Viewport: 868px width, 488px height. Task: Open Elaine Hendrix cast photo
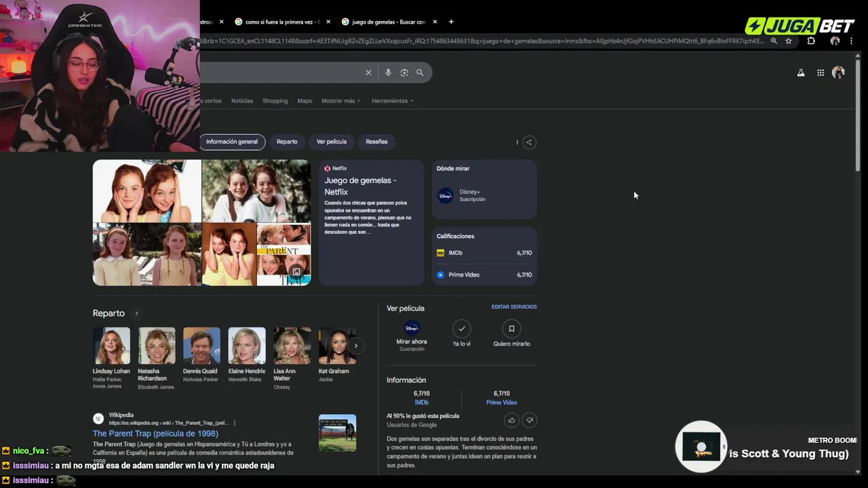247,346
